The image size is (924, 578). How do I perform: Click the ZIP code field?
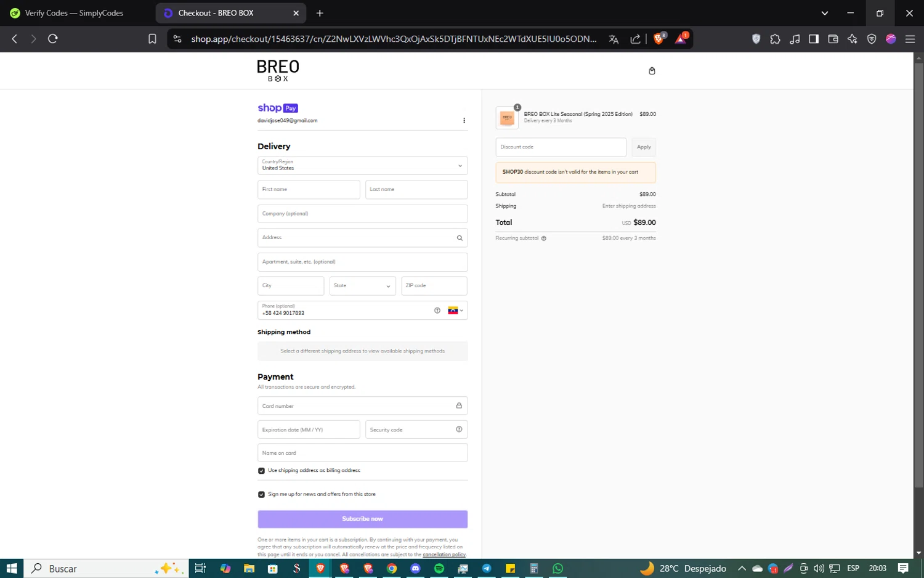434,286
